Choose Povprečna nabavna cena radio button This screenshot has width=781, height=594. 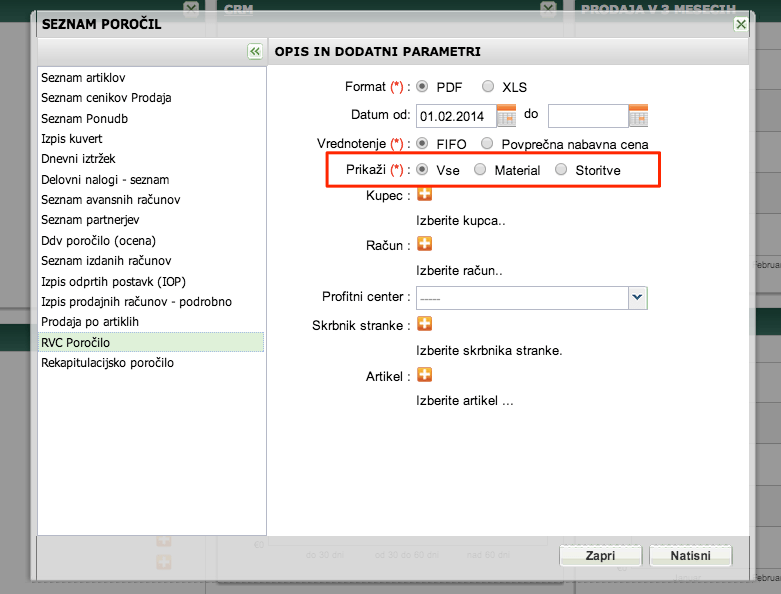pyautogui.click(x=487, y=144)
